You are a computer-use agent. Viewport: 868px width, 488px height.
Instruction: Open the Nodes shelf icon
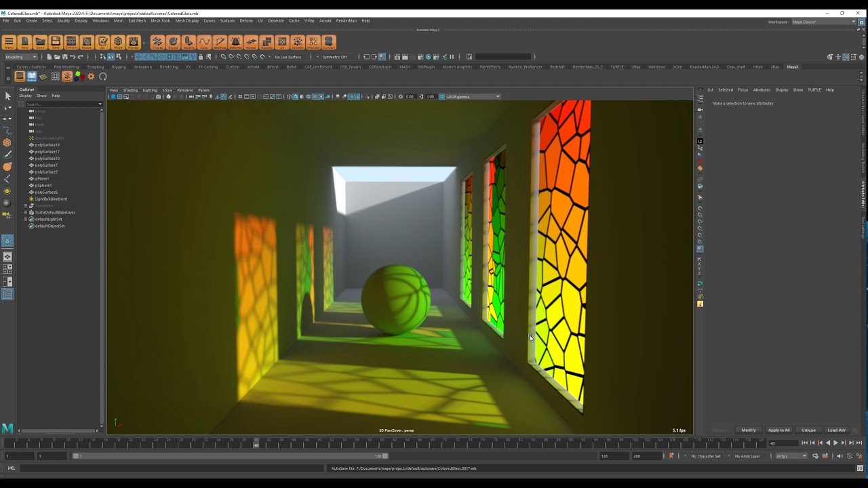tap(87, 42)
